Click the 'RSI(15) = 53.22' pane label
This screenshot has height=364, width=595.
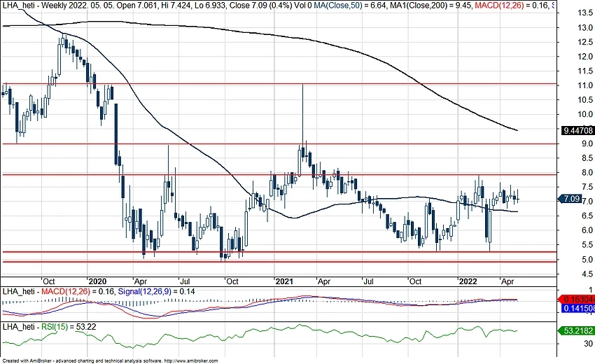pos(69,327)
